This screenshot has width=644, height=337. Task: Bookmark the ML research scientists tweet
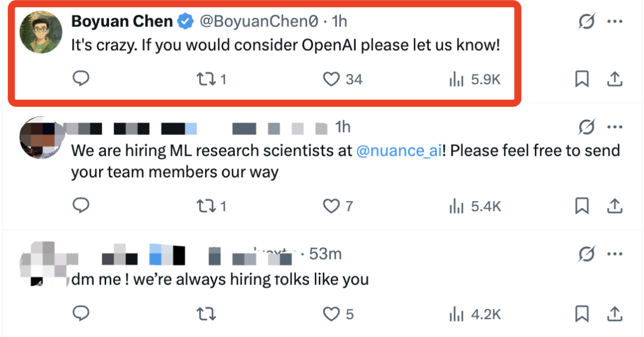tap(582, 206)
